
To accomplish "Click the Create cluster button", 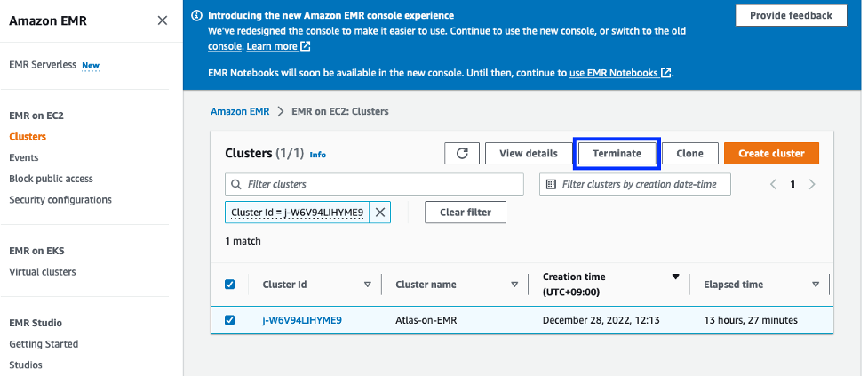I will 771,153.
